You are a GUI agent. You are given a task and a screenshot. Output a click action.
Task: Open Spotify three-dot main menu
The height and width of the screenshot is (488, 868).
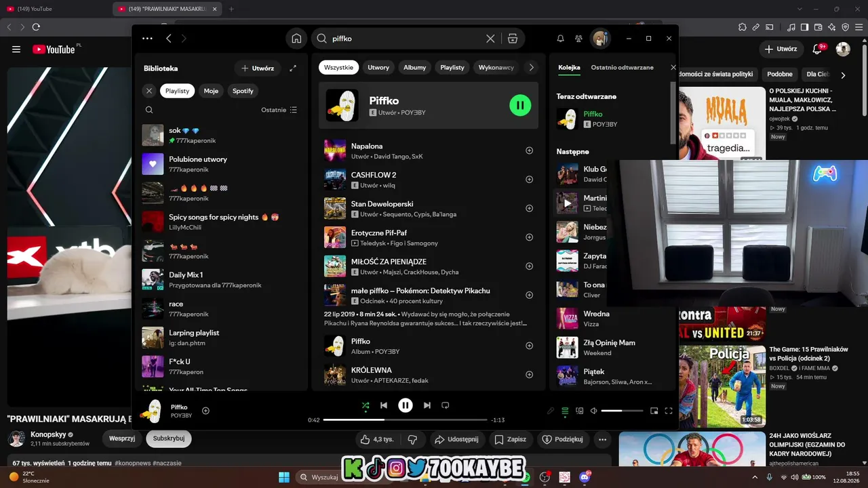tap(147, 39)
